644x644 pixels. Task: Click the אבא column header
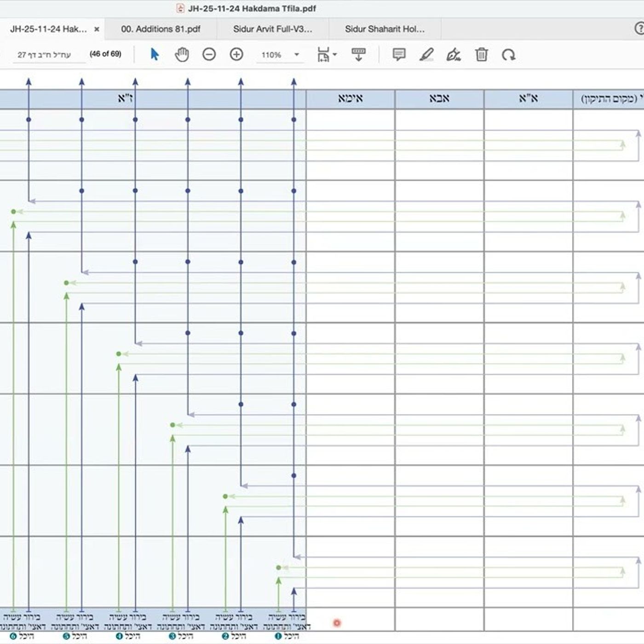click(439, 98)
